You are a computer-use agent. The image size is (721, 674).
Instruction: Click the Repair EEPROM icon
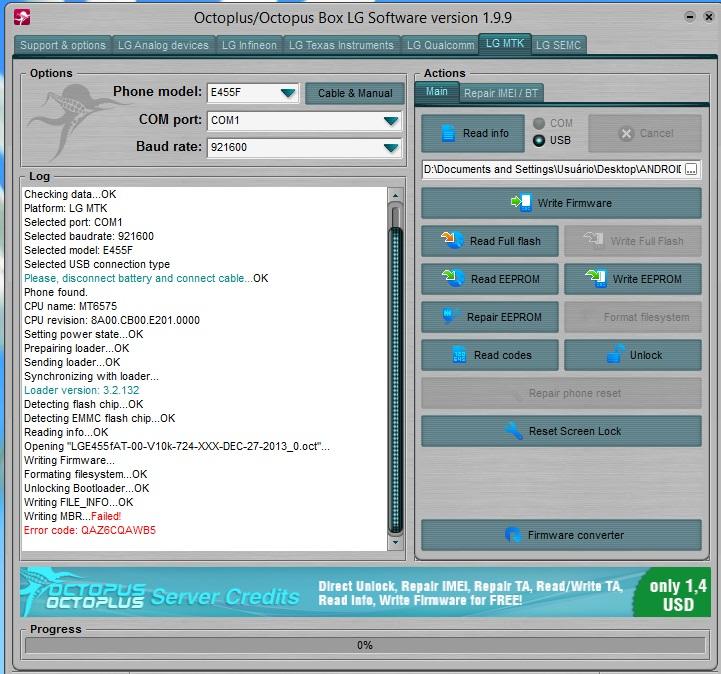click(449, 316)
